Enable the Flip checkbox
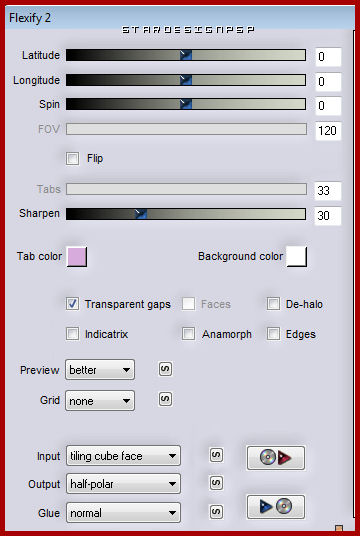360x536 pixels. [x=72, y=159]
